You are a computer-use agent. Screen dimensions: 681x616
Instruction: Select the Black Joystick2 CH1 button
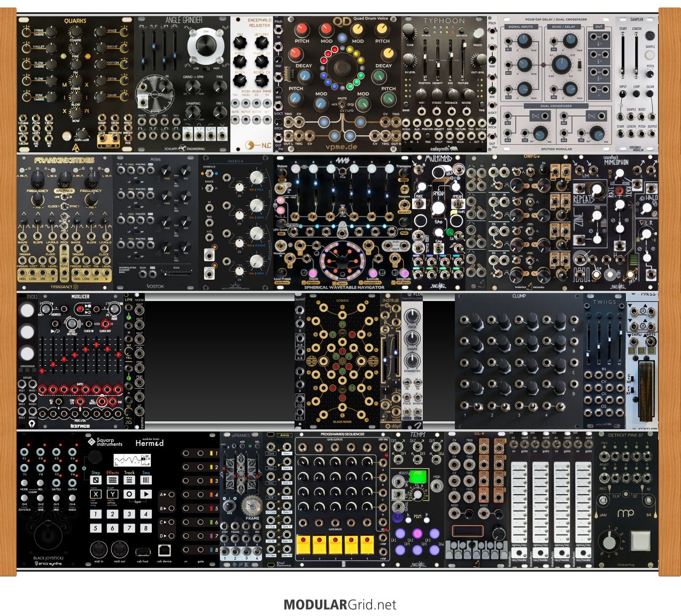tap(24, 498)
